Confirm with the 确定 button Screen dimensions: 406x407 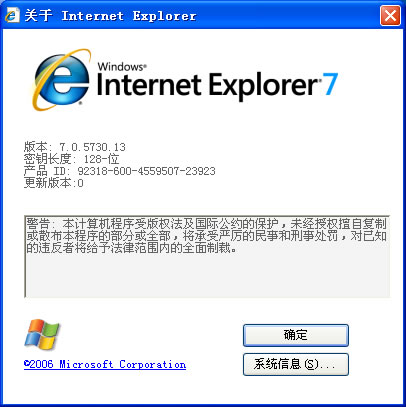[296, 335]
